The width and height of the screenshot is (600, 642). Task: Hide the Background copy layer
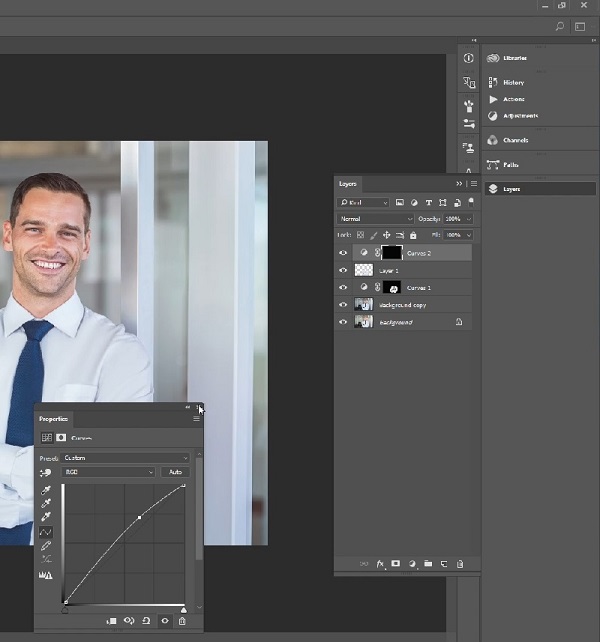344,305
